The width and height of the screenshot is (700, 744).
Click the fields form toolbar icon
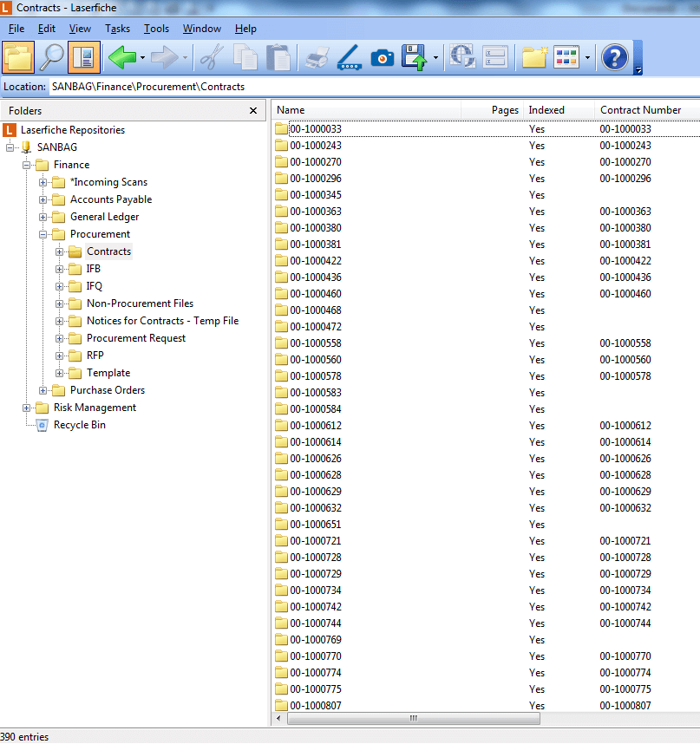click(495, 57)
